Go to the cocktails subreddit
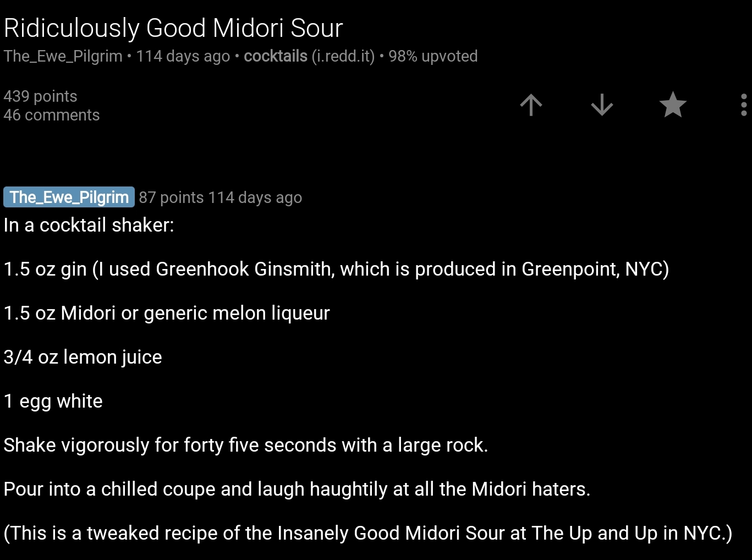This screenshot has height=560, width=752. [276, 56]
